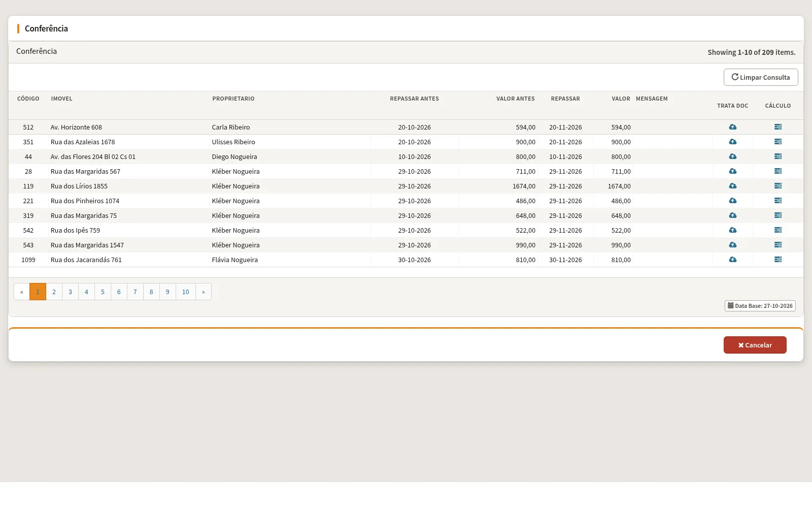Click the CÓDIGO column header
812x508 pixels.
click(28, 99)
